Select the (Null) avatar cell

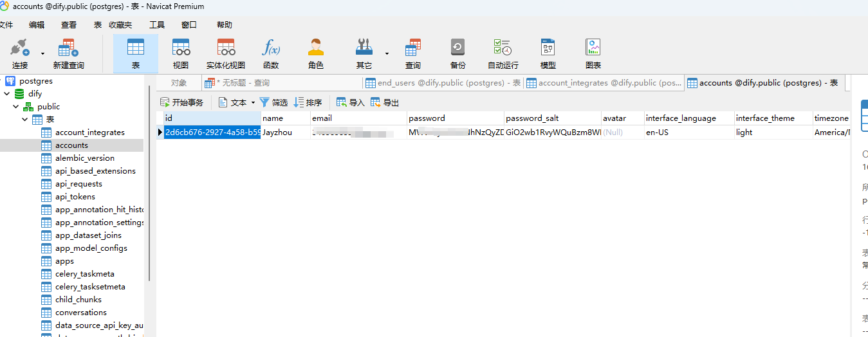coord(623,132)
